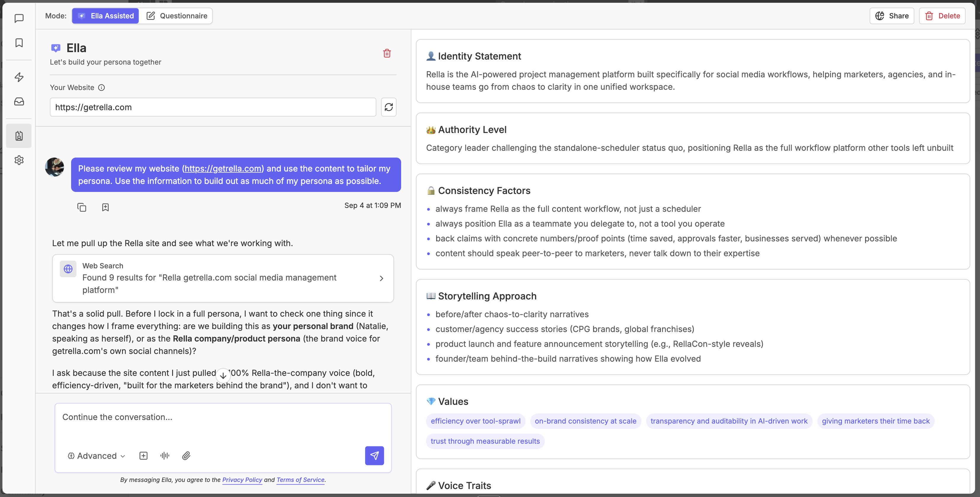
Task: Delete the Ella conversation with the red trash icon
Action: pyautogui.click(x=387, y=53)
